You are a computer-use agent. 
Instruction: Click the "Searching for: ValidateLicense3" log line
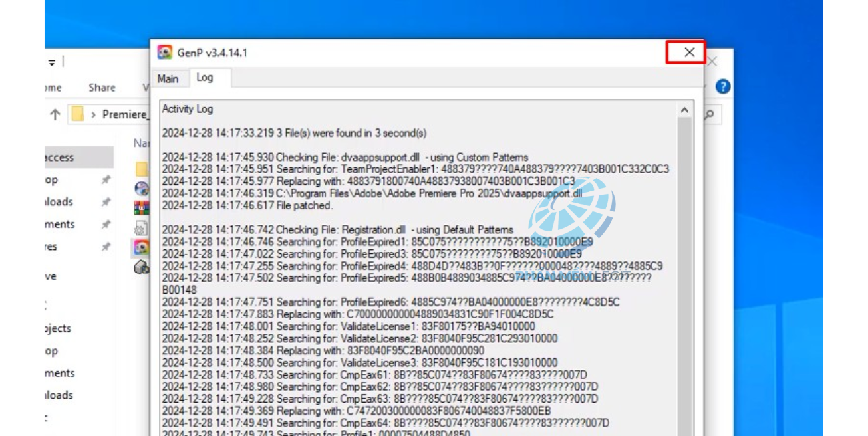pos(360,363)
